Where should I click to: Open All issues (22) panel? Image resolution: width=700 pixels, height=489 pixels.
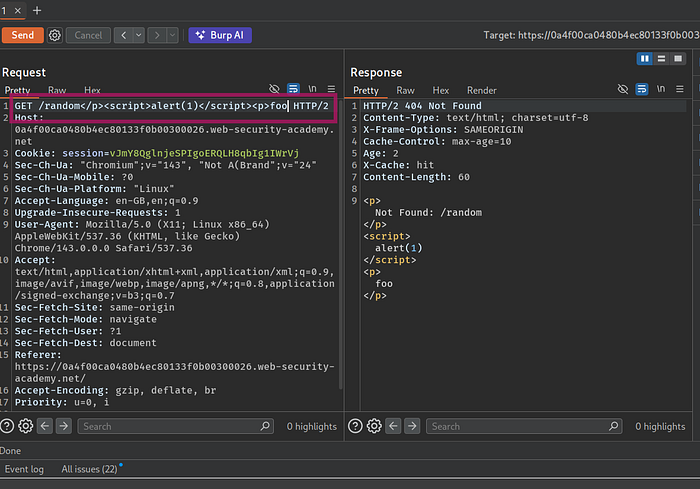click(x=89, y=469)
